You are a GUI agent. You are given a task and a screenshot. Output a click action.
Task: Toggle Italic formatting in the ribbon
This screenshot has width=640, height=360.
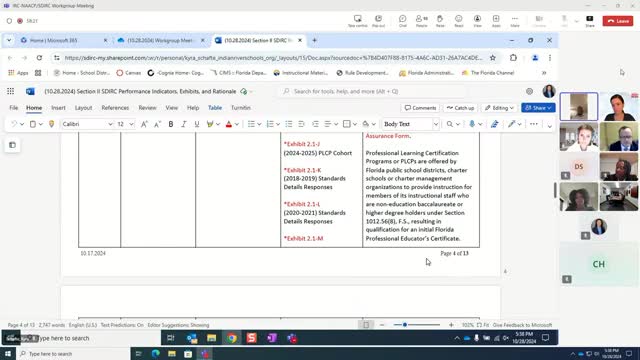184,124
